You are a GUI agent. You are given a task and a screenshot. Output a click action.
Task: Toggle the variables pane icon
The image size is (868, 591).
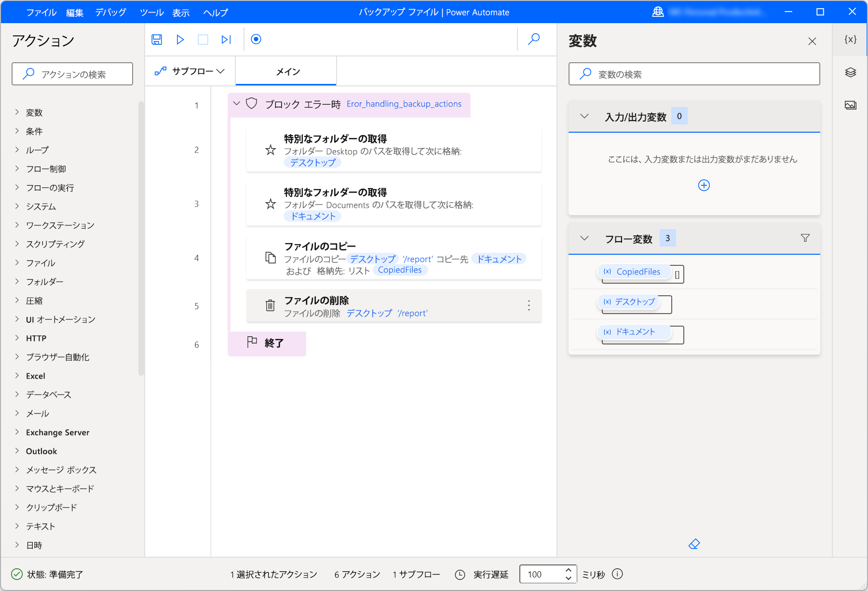pos(850,40)
